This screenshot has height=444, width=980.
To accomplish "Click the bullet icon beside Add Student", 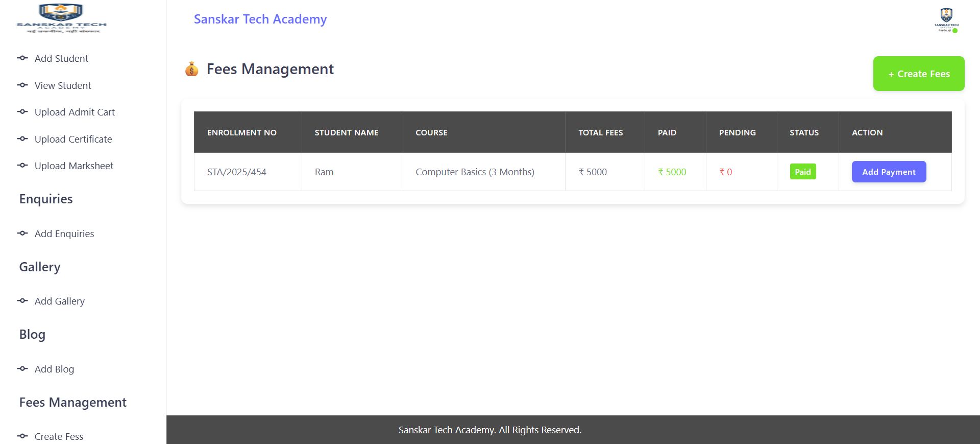I will 22,58.
